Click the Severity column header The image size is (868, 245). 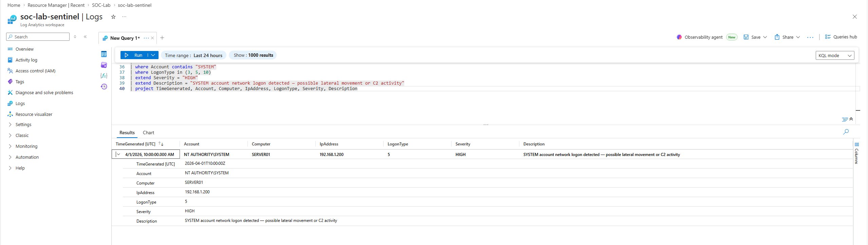(x=463, y=144)
